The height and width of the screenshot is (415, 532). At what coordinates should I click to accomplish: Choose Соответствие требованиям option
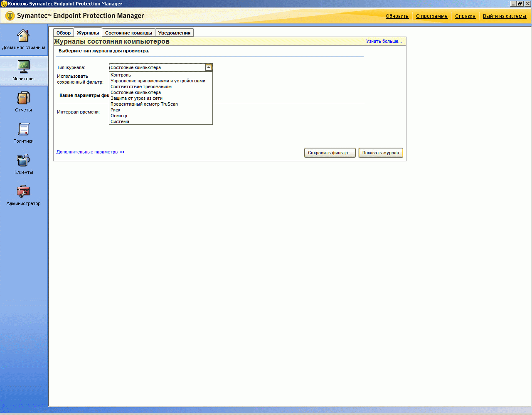click(161, 86)
